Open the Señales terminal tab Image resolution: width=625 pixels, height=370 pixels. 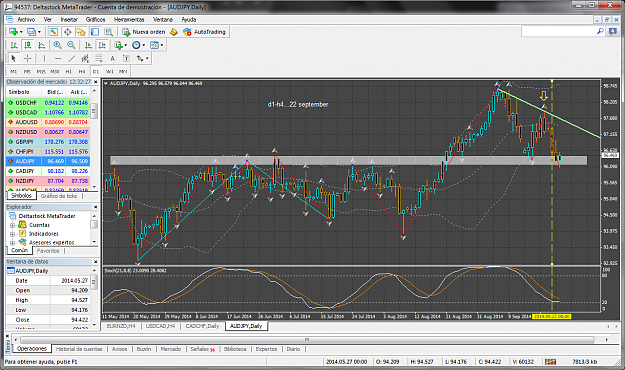202,349
